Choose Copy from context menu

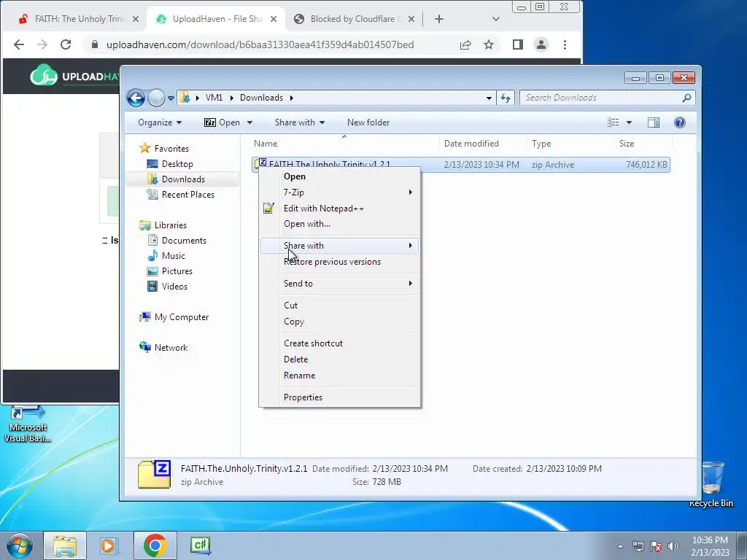coord(339,322)
